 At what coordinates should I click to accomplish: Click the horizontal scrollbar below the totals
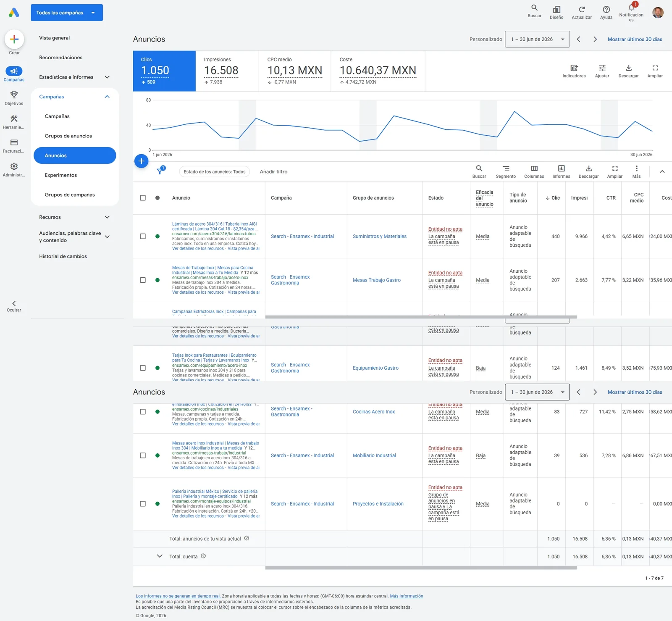click(x=421, y=568)
